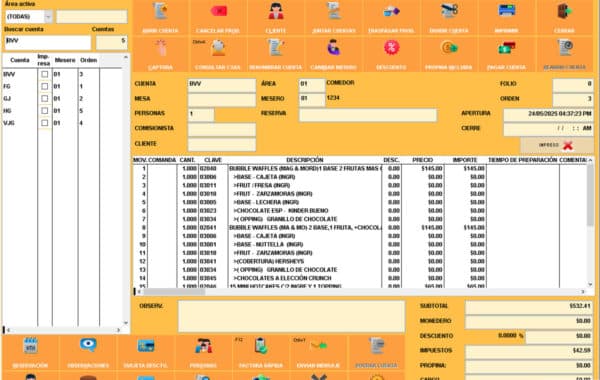The height and width of the screenshot is (380, 600).
Task: Open the Abrir Cuenta tool
Action: 161,18
